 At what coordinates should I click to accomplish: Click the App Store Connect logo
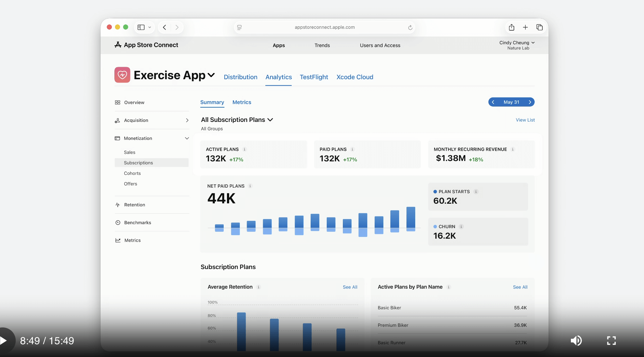click(146, 45)
